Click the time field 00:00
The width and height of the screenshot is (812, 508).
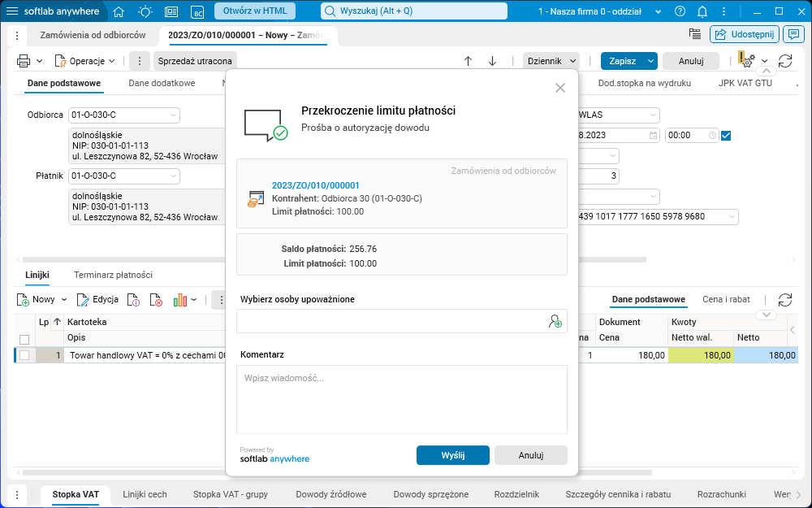(692, 135)
